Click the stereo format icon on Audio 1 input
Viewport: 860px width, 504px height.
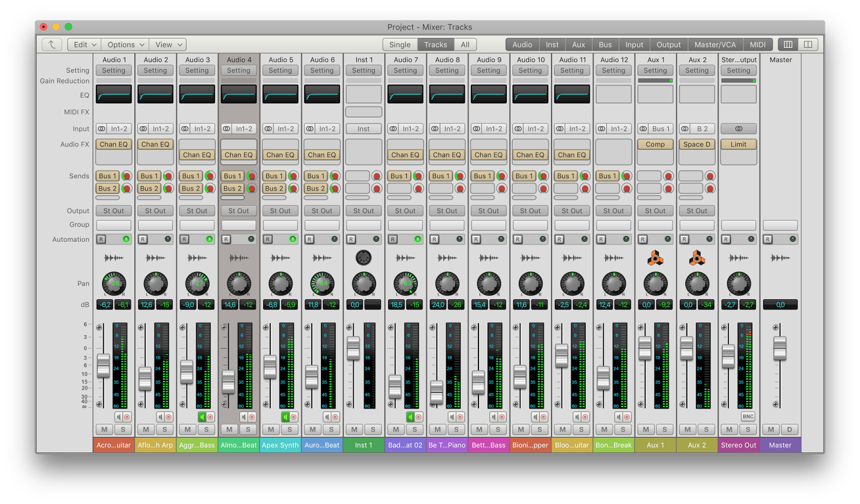tap(101, 129)
